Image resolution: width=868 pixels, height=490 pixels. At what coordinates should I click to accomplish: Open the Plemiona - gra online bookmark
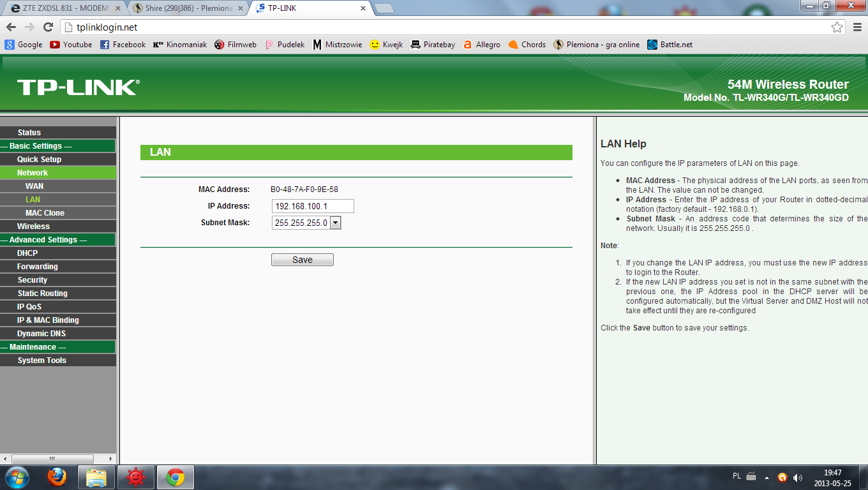[596, 45]
